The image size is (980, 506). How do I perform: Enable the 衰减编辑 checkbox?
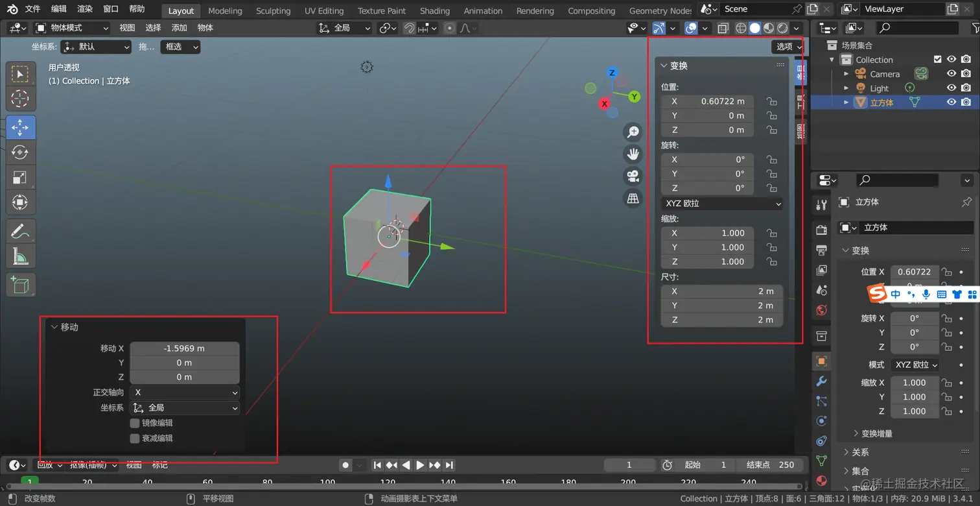pyautogui.click(x=135, y=439)
